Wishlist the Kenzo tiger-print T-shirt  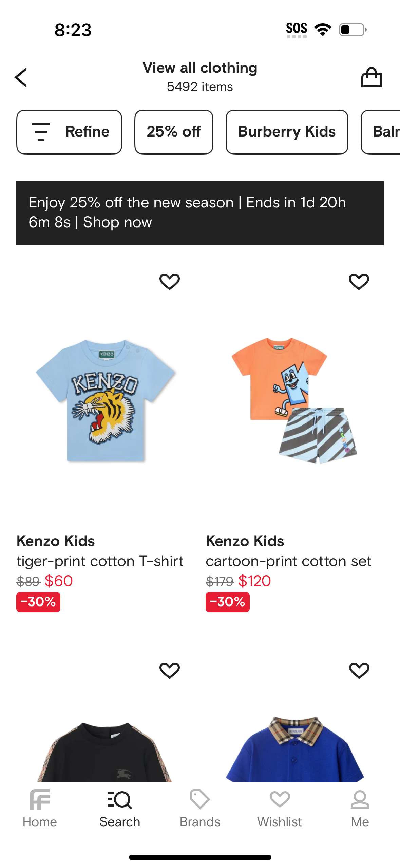click(x=169, y=282)
